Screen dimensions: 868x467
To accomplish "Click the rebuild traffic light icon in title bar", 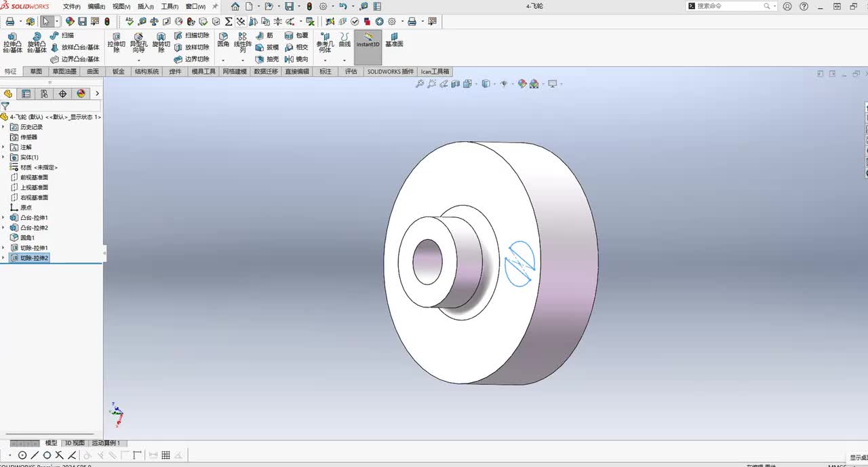I will click(x=309, y=6).
